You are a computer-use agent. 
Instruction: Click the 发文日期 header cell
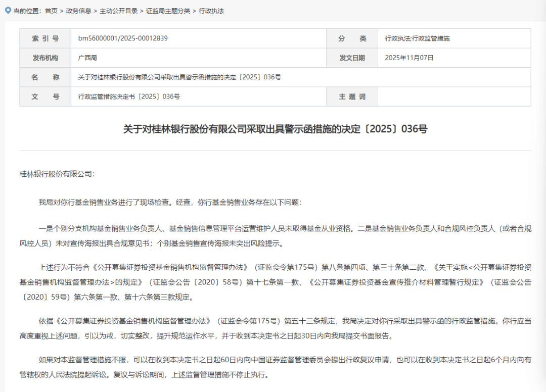(352, 58)
